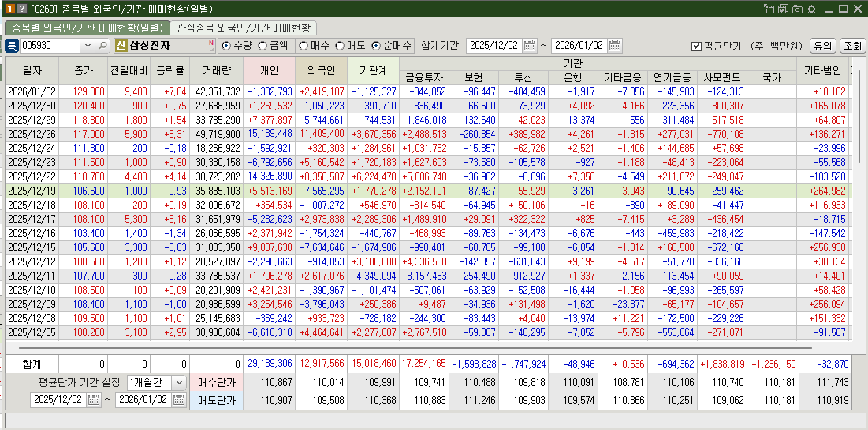Select the 수량 radio button

(x=225, y=46)
